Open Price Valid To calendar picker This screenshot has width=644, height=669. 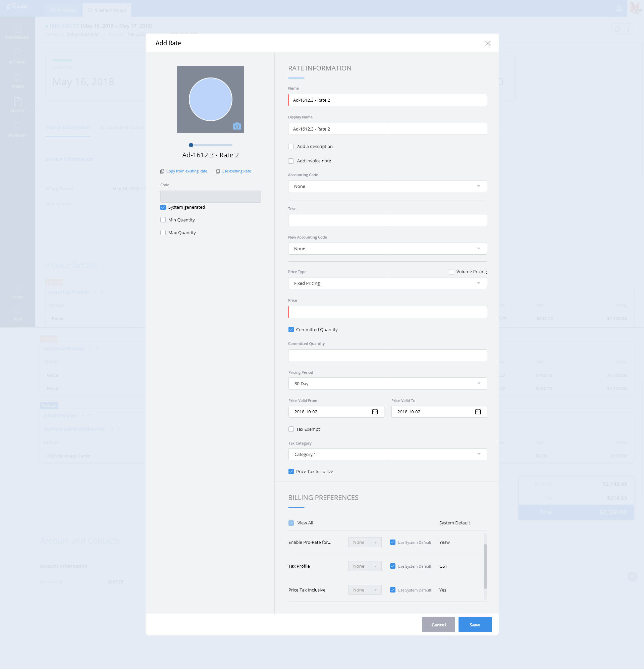pos(477,412)
